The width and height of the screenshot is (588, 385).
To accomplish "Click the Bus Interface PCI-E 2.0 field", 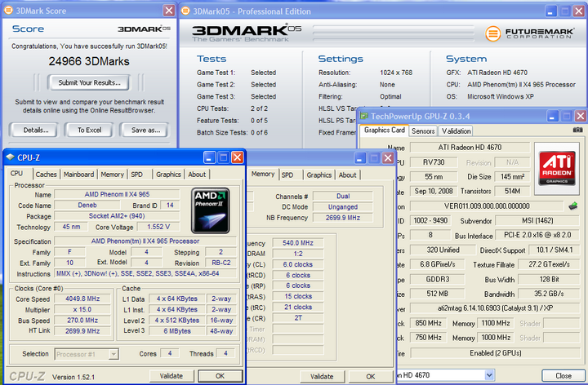I will (537, 235).
